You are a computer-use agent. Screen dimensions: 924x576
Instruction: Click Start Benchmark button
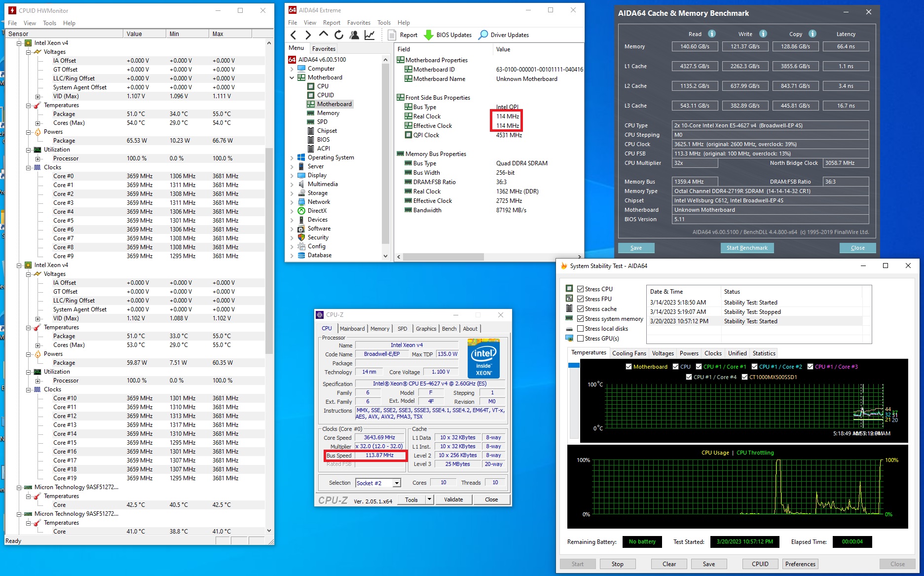pyautogui.click(x=747, y=248)
